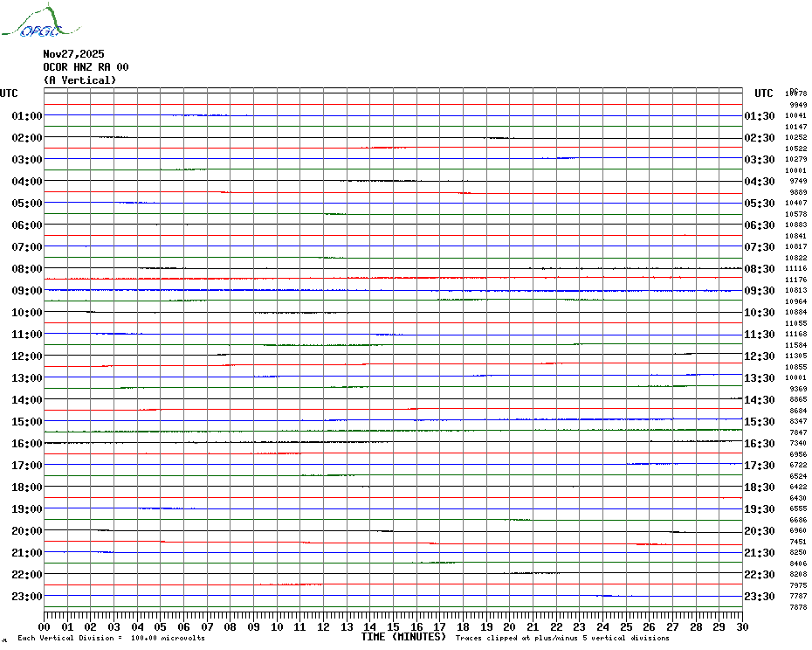This screenshot has width=812, height=650.
Task: Click the DC offset value 7340
Action: pos(798,443)
